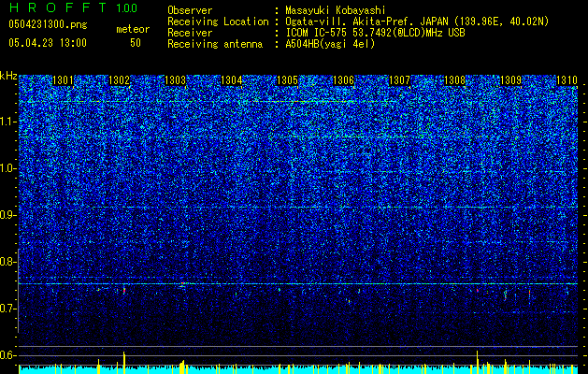Click the 1309 time marker
The height and width of the screenshot is (374, 588).
tap(511, 80)
